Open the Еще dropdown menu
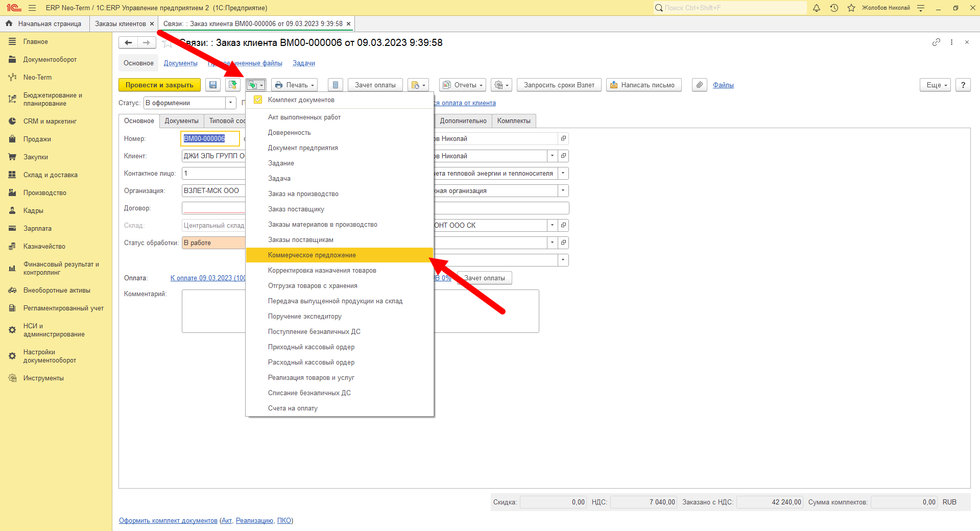The image size is (980, 531). coord(936,85)
